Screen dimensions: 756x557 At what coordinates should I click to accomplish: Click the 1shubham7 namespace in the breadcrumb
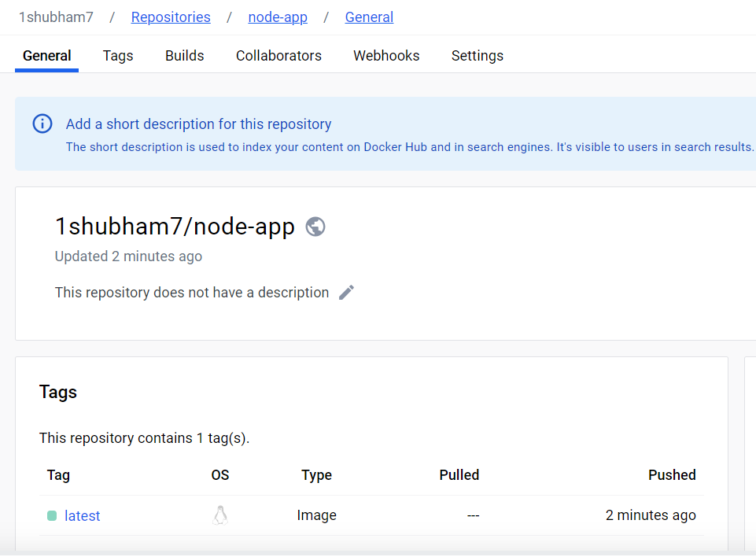(x=56, y=17)
